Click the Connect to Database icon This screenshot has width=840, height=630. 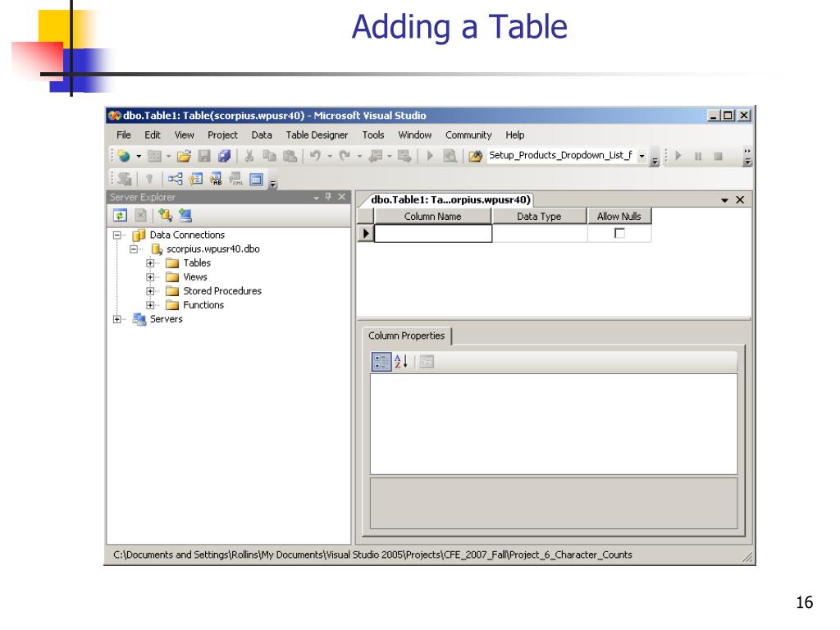pyautogui.click(x=165, y=216)
